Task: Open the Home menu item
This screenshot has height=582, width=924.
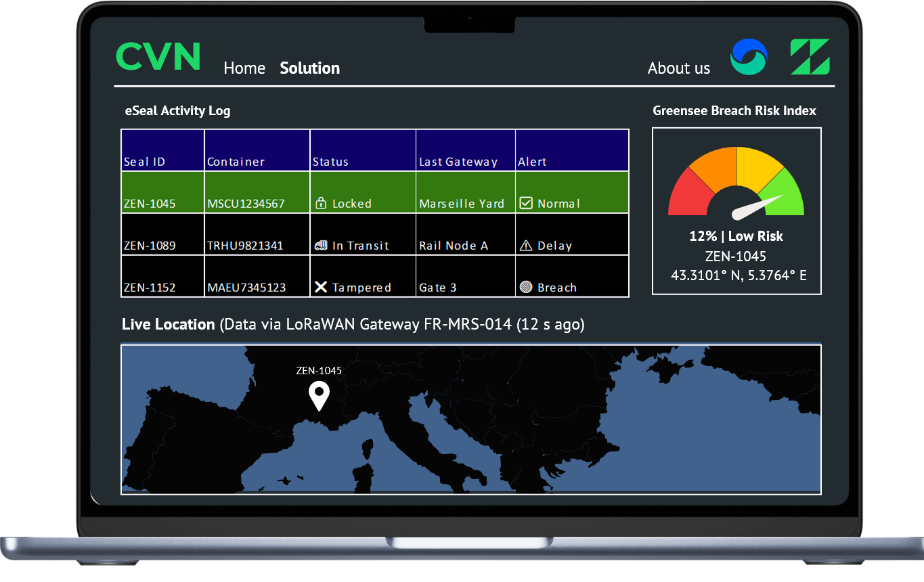Action: pos(244,68)
